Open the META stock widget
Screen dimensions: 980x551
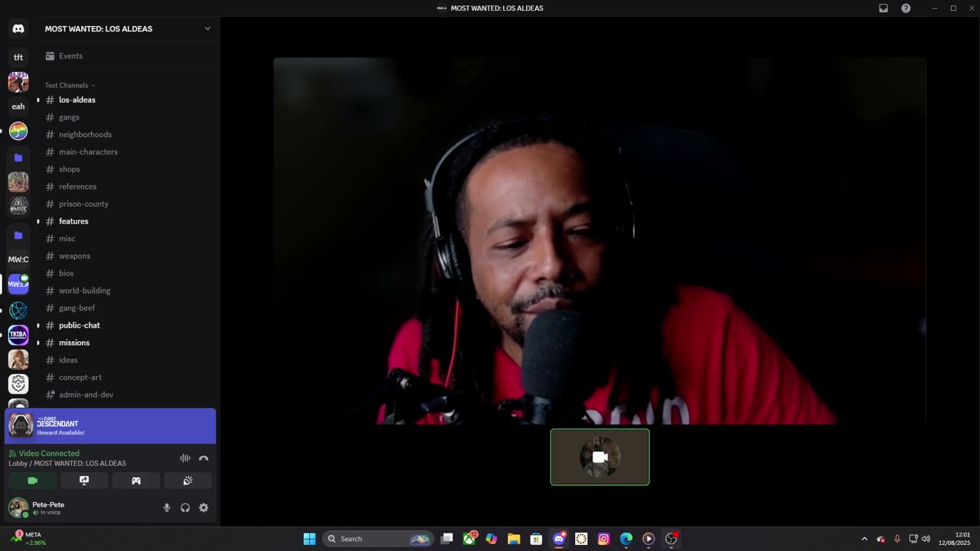coord(27,539)
